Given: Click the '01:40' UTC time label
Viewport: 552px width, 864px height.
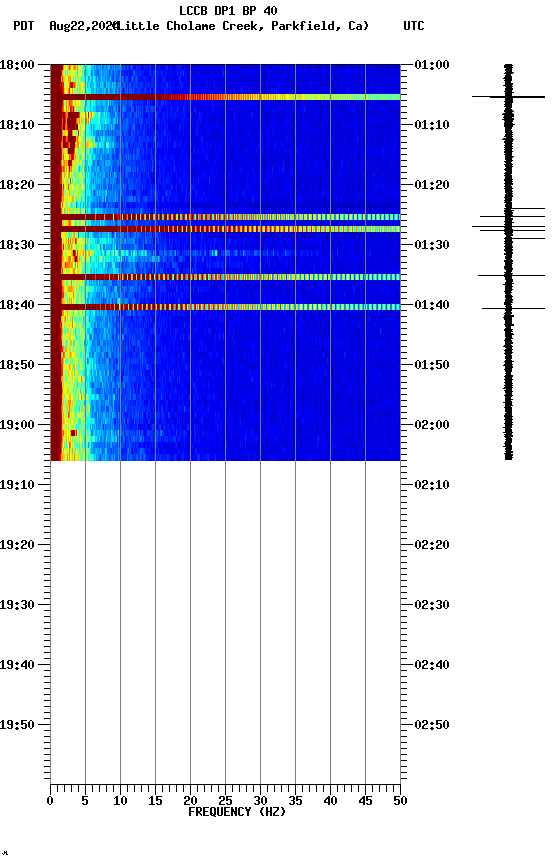Looking at the screenshot, I should point(432,305).
